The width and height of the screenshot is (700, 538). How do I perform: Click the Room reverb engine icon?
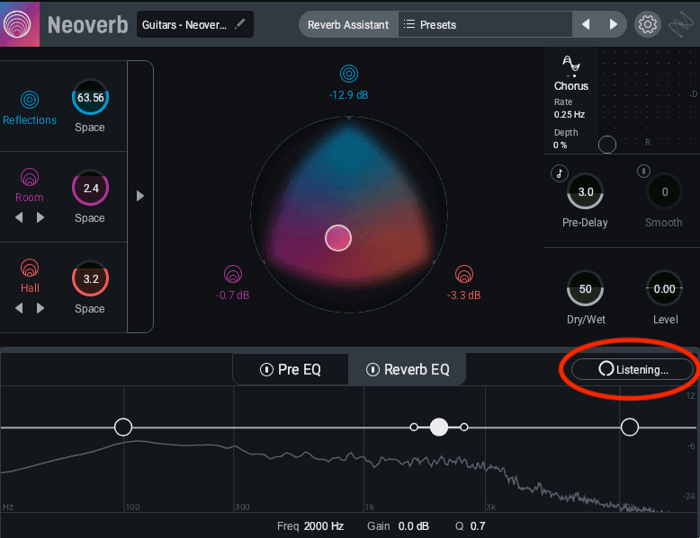[x=29, y=177]
